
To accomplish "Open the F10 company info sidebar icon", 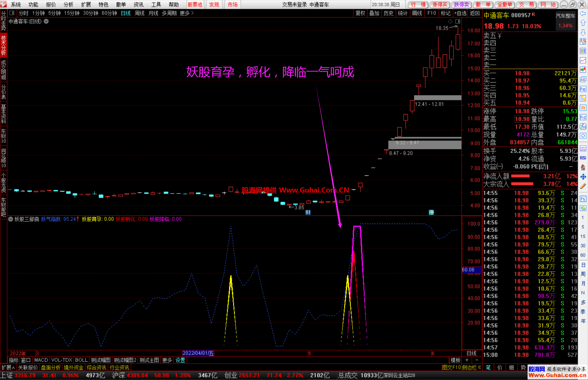I will 583,89.
